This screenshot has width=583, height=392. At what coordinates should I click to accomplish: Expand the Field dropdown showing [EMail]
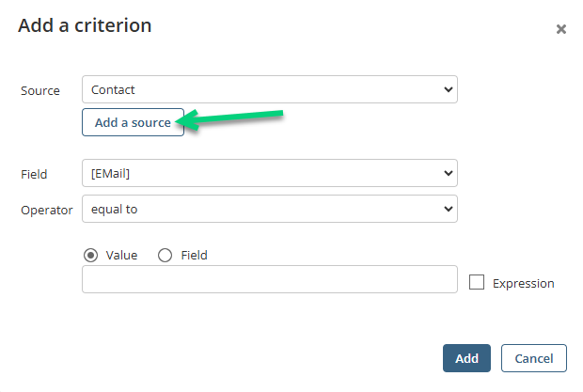[x=270, y=173]
